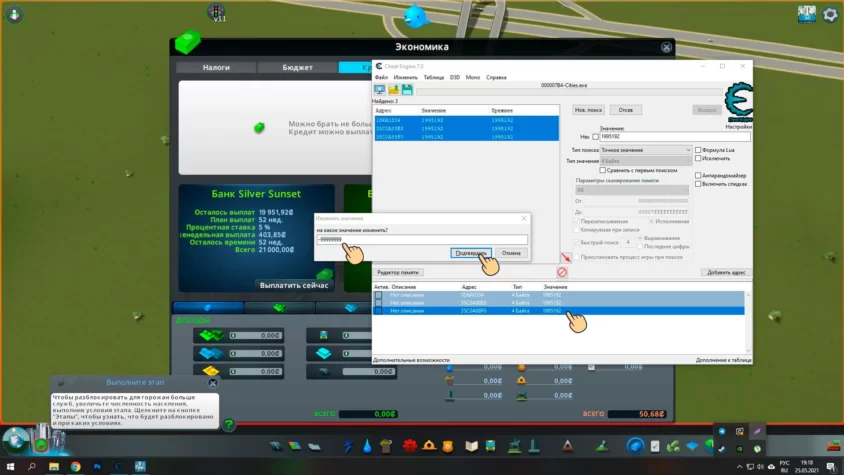Open the Police badge menu
The height and width of the screenshot is (475, 844).
click(x=448, y=446)
